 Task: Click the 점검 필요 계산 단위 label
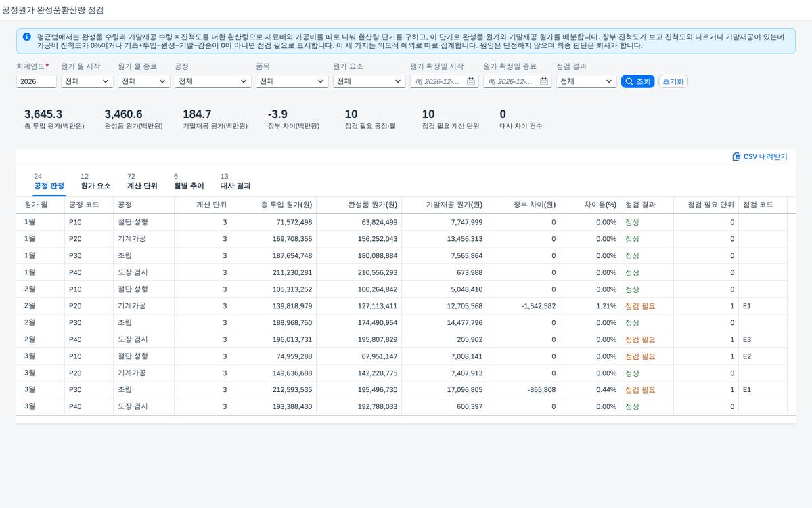451,126
